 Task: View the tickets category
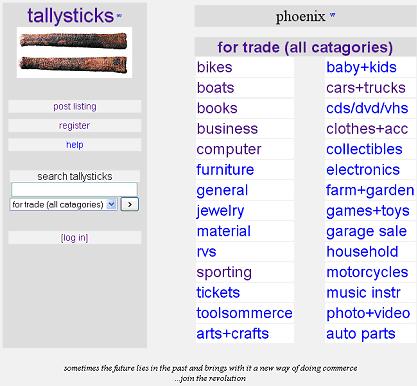pyautogui.click(x=218, y=293)
